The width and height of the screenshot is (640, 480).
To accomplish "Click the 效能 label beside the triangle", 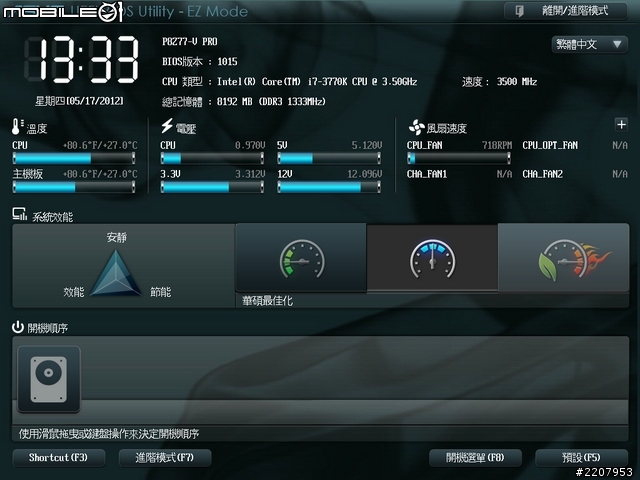I will point(74,292).
